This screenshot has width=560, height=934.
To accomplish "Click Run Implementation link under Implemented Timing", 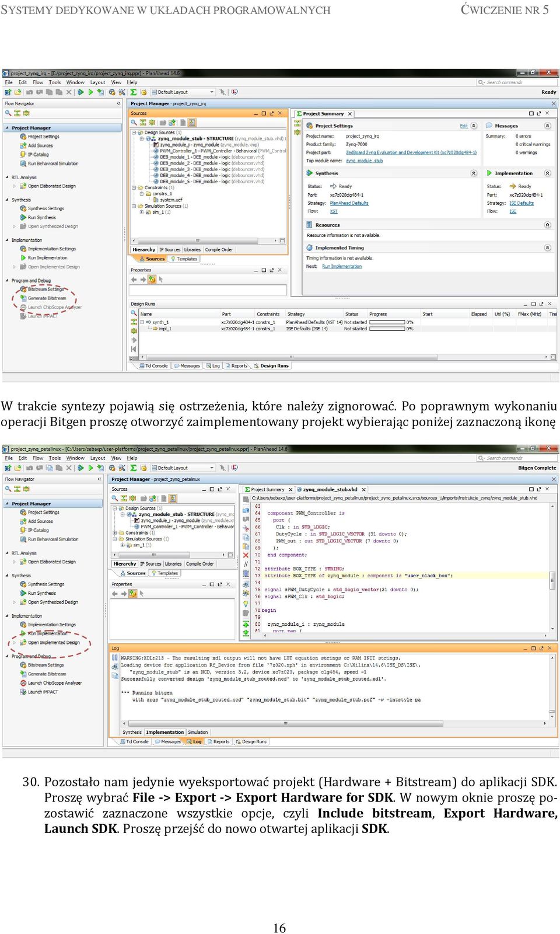I will (x=342, y=267).
